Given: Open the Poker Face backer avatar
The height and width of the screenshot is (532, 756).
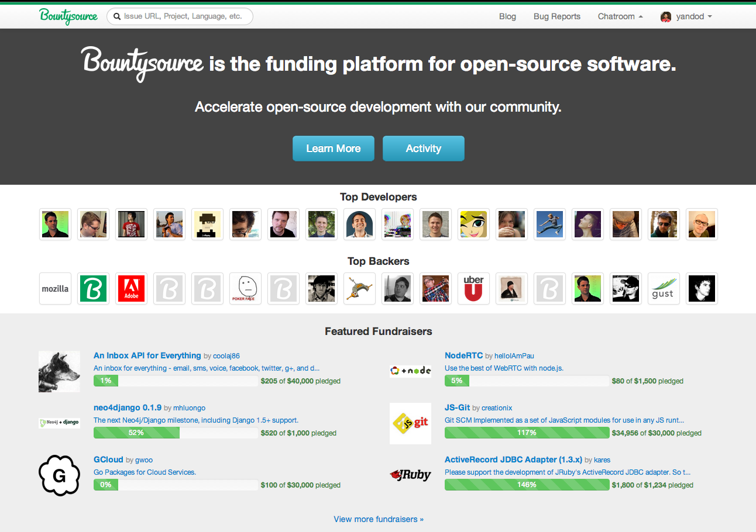Looking at the screenshot, I should tap(245, 289).
